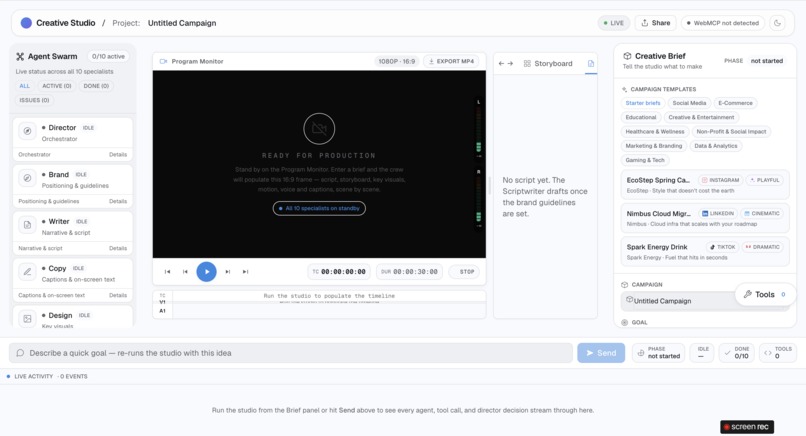Select the DONE (0) filter
This screenshot has height=436, width=806.
pos(96,86)
